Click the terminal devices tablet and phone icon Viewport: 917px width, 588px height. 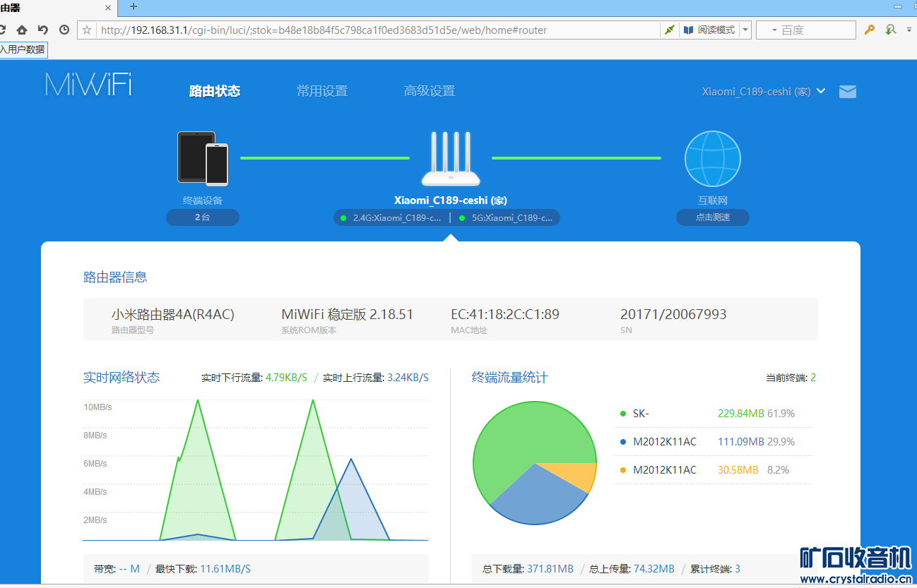coord(203,157)
